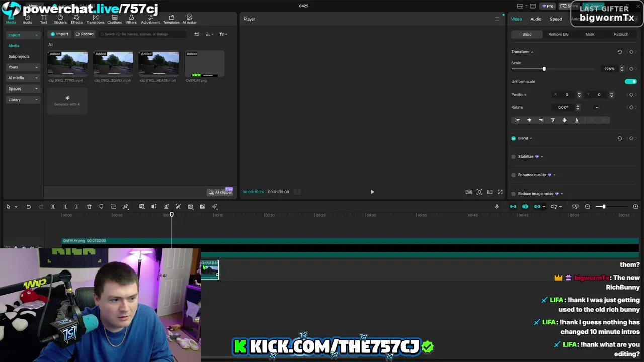Click the split clip tool icon

point(53,207)
